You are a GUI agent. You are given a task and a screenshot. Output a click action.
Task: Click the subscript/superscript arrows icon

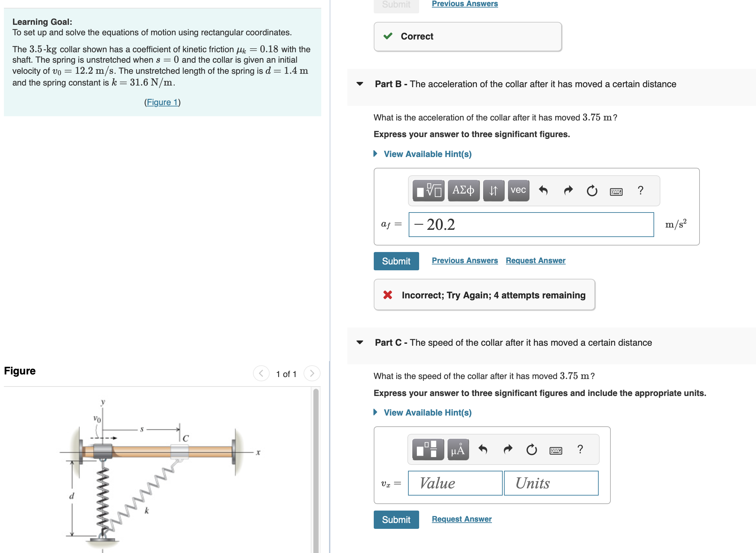pyautogui.click(x=493, y=190)
